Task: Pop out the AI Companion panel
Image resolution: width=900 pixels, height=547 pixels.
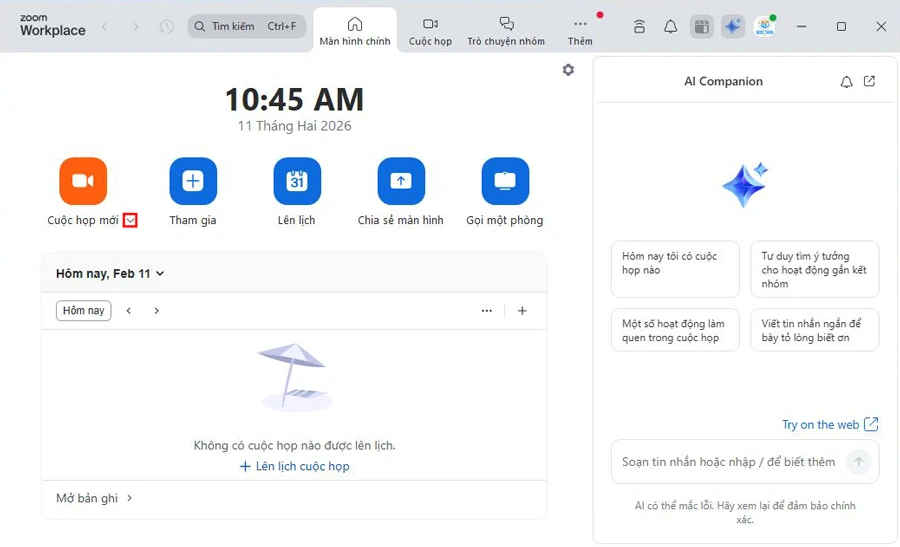Action: [869, 81]
